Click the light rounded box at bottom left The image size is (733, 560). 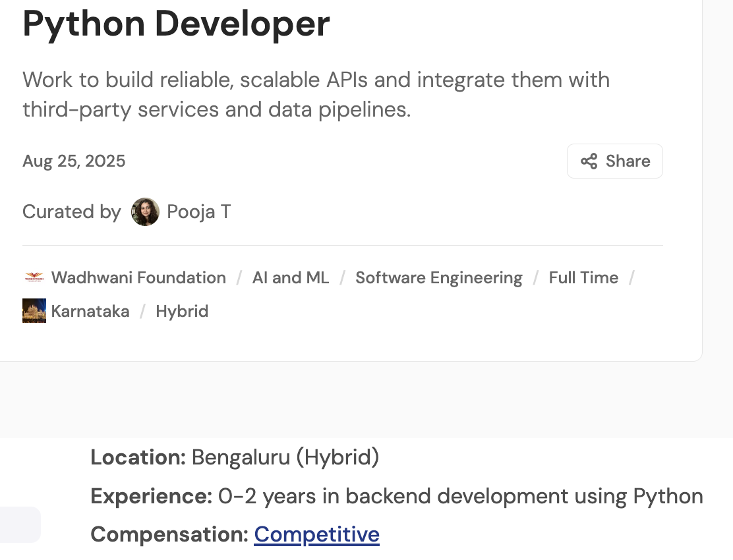pos(20,524)
